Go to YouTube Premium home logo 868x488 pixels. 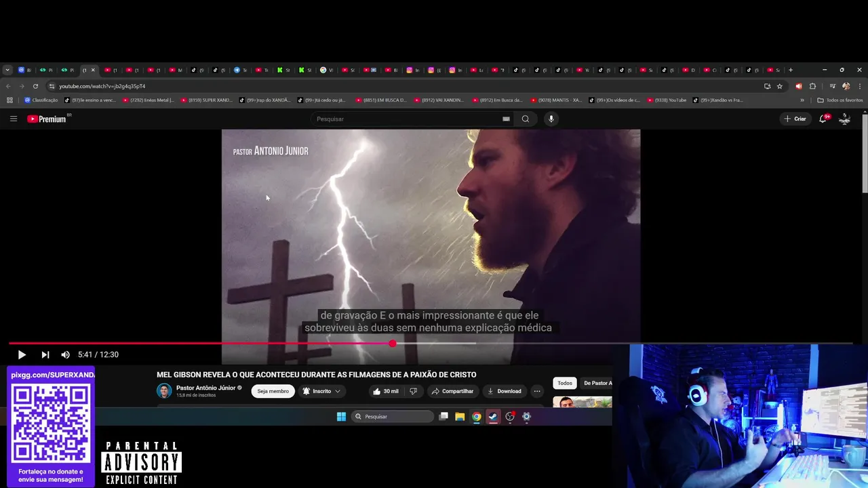coord(47,119)
